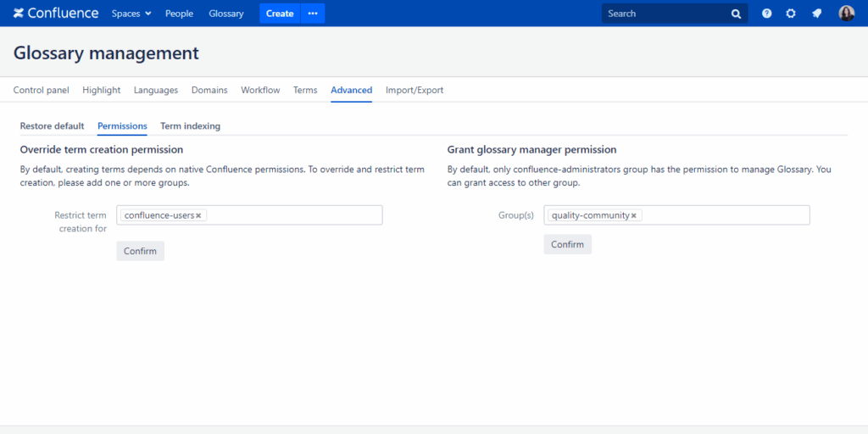868x434 pixels.
Task: Open the People link in navigation
Action: (179, 14)
